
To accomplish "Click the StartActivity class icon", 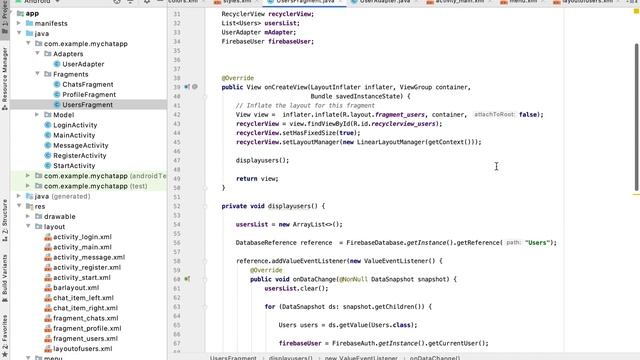I will click(48, 166).
